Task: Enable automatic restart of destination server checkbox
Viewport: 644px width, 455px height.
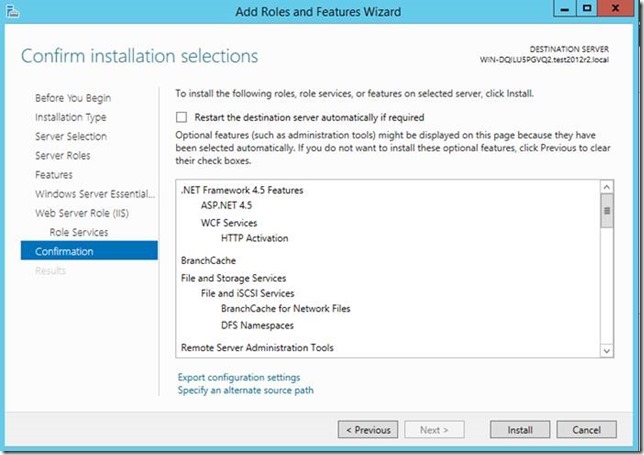Action: (x=182, y=117)
